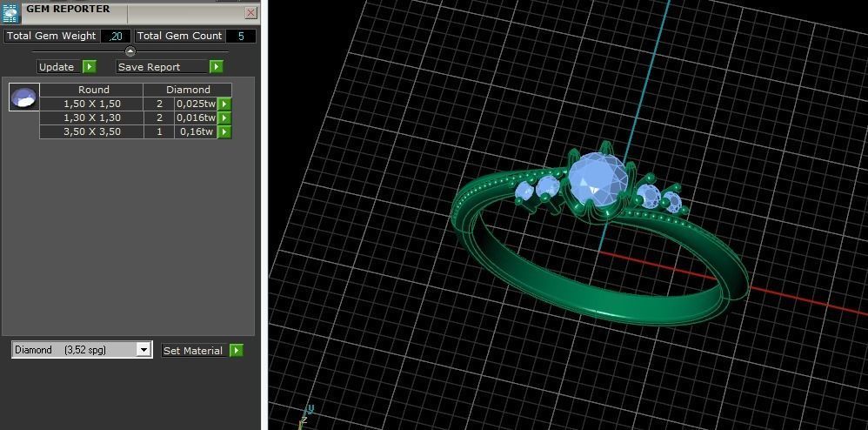Click green arrow for 1,30 X 1,30 row
This screenshot has width=868, height=430.
point(224,118)
